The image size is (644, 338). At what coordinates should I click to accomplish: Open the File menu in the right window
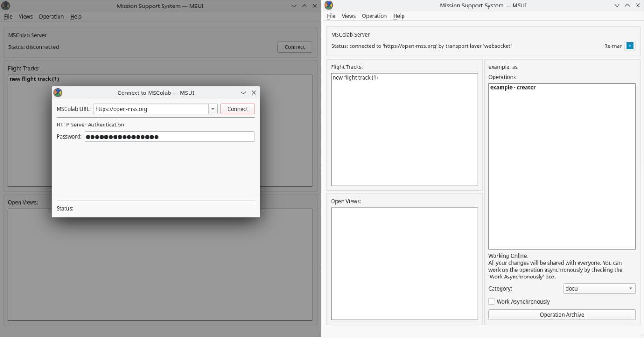click(331, 16)
